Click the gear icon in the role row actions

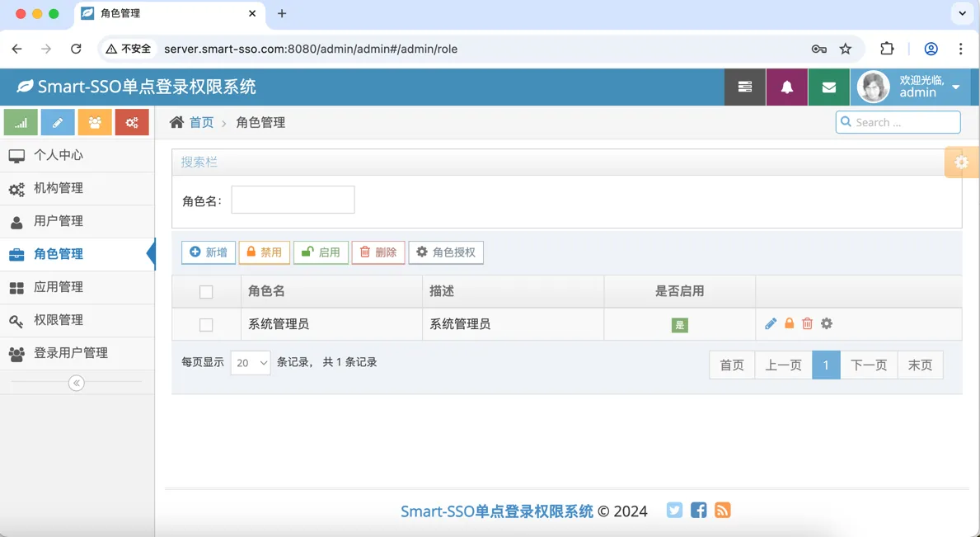827,324
